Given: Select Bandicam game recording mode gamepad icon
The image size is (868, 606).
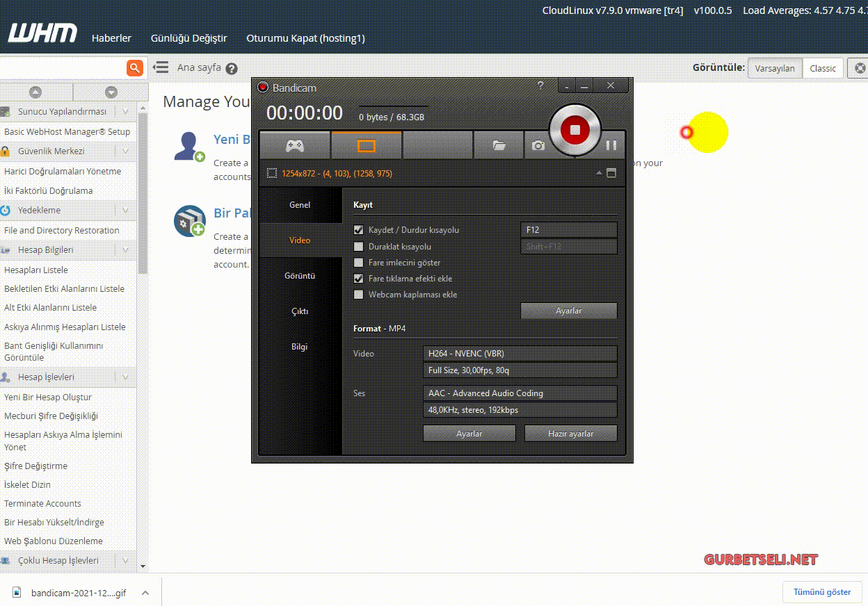Looking at the screenshot, I should (x=295, y=146).
